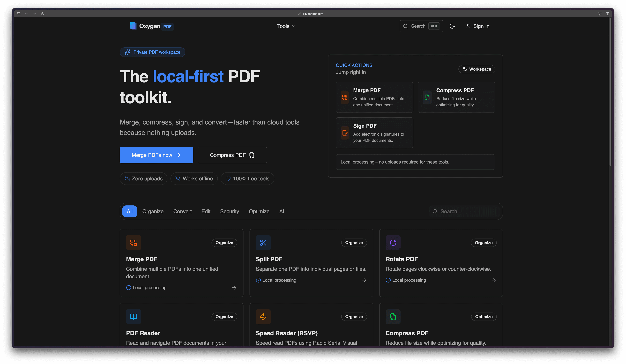Image resolution: width=626 pixels, height=364 pixels.
Task: Click inside the tools Search field
Action: click(x=465, y=211)
